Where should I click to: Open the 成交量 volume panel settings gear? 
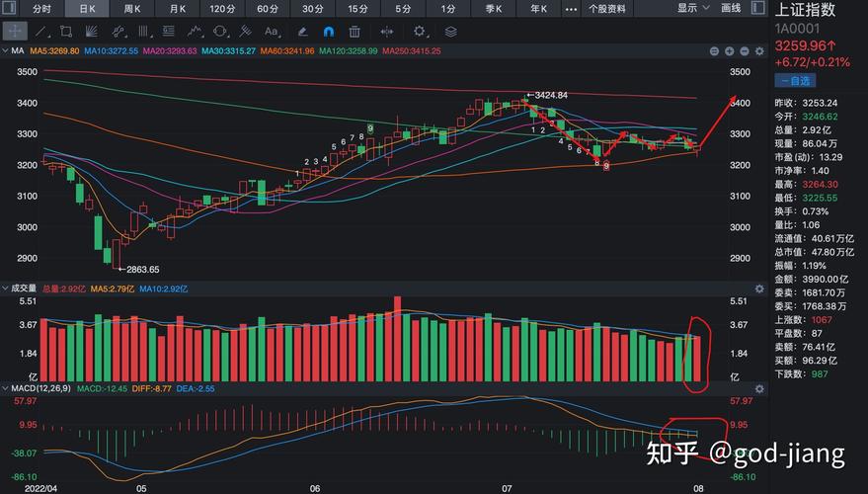click(758, 288)
